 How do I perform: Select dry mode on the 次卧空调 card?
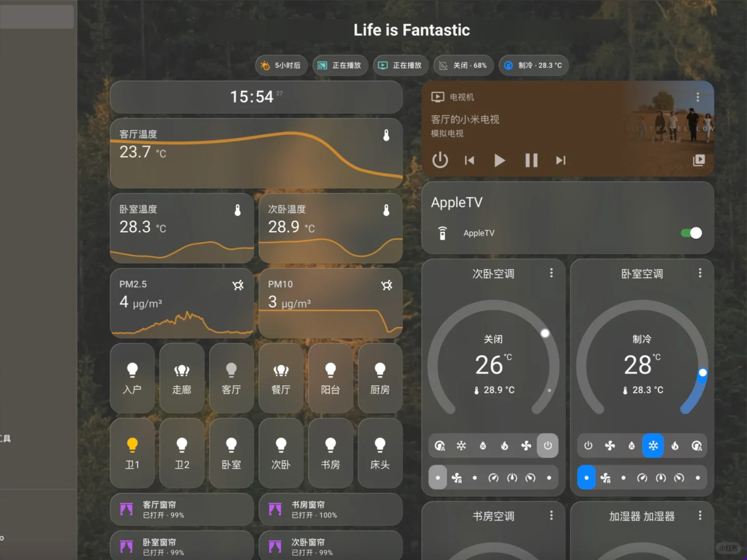click(482, 445)
